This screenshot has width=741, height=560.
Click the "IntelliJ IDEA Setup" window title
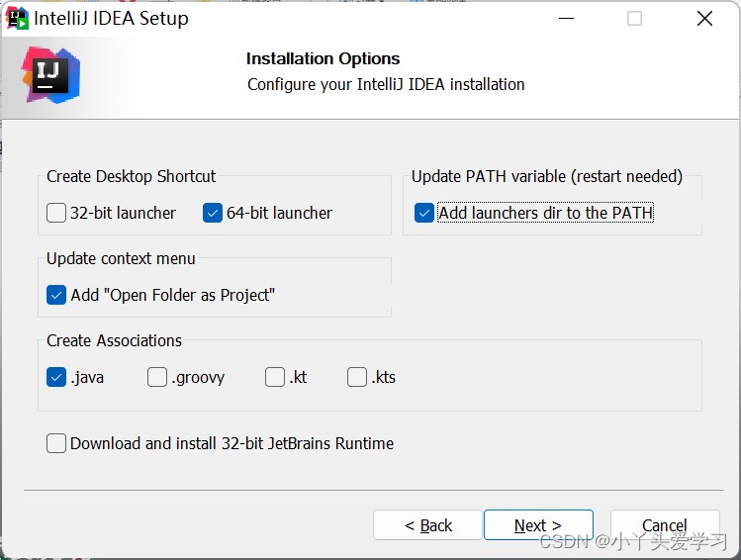pos(111,19)
